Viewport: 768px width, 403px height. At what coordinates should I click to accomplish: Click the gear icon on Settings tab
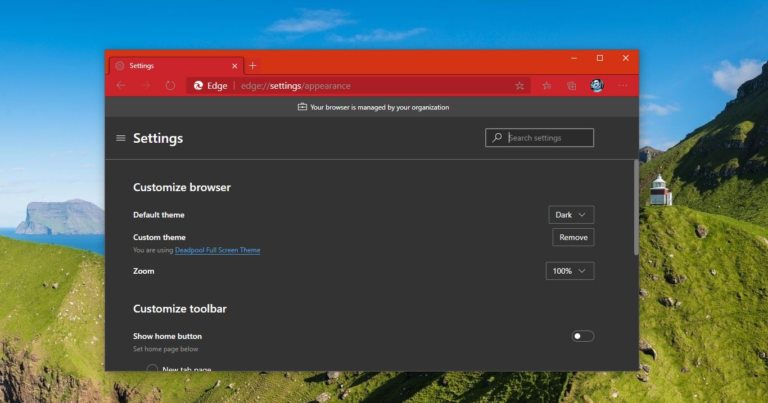click(120, 66)
